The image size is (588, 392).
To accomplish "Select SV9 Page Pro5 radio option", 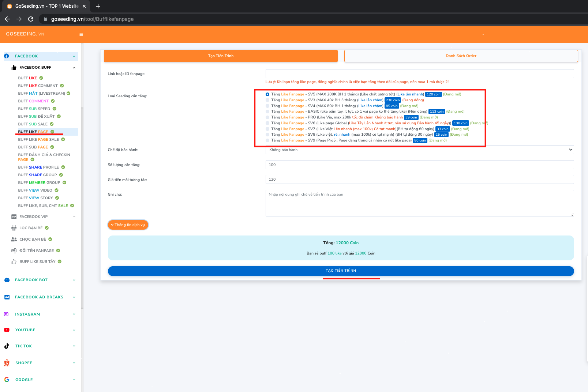I will click(267, 140).
